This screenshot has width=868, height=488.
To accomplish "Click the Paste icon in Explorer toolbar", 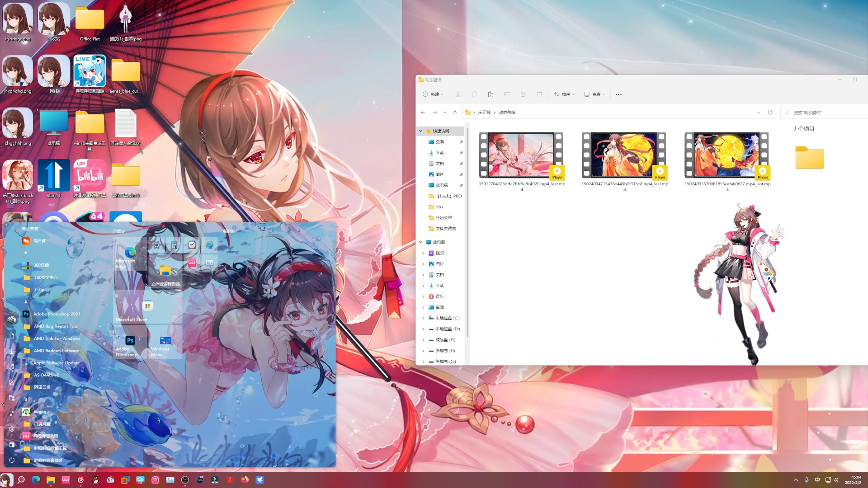I will click(491, 94).
